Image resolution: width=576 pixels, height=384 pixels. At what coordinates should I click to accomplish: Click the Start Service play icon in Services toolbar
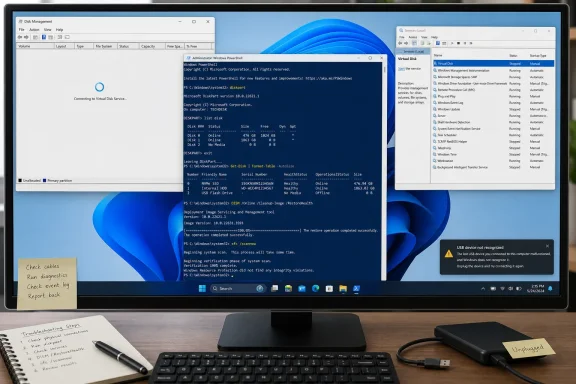[452, 43]
